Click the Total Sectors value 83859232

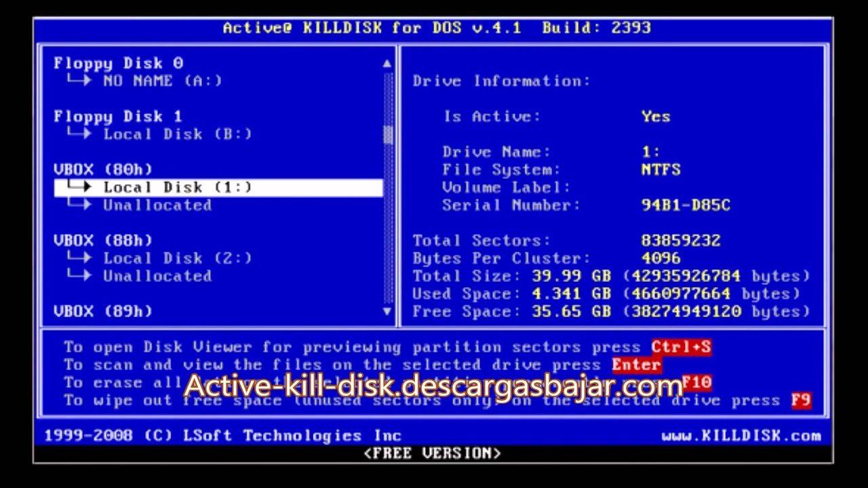pyautogui.click(x=681, y=241)
